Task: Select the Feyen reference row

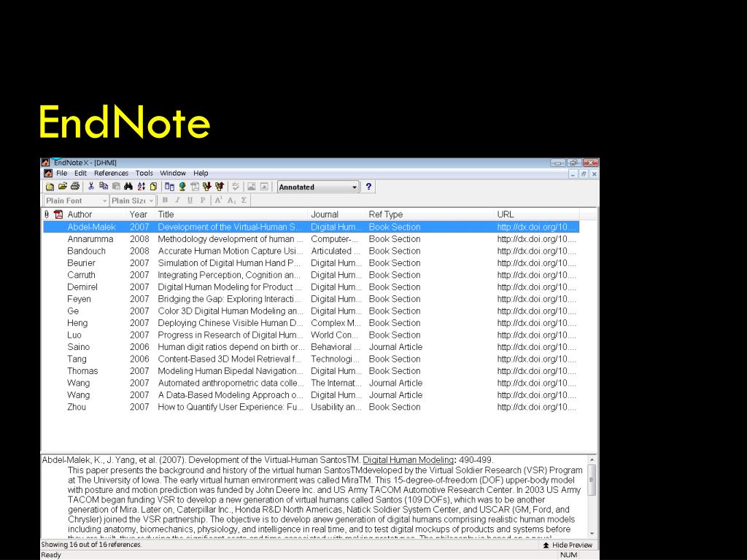Action: (311, 299)
